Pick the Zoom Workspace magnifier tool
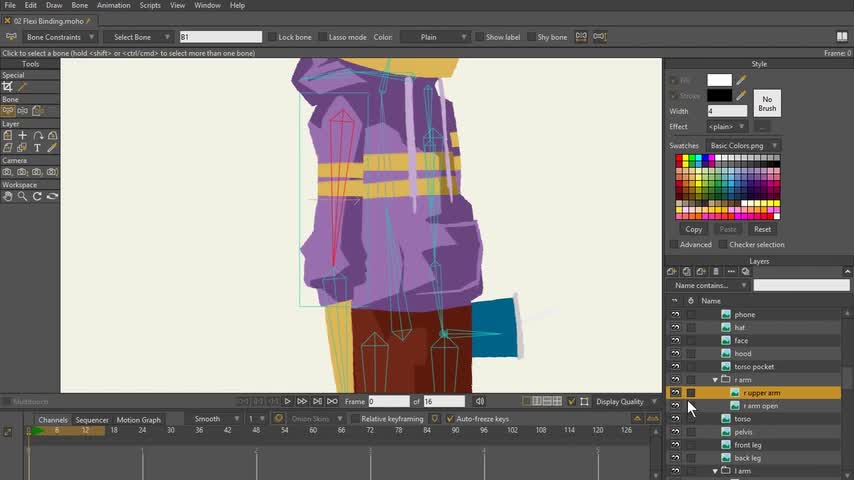Screen dimensions: 854x480 (x=22, y=196)
